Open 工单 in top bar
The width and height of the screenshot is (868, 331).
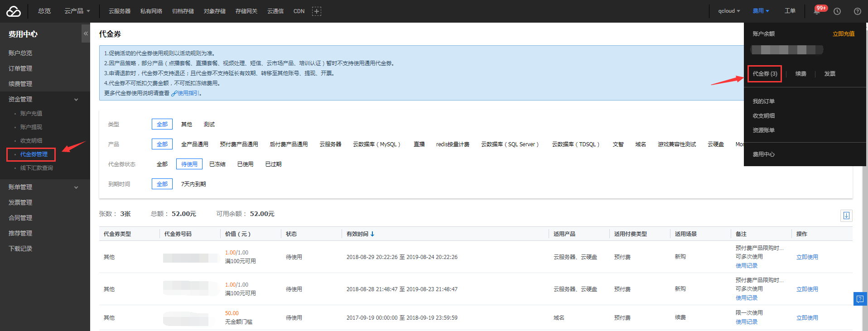[790, 11]
